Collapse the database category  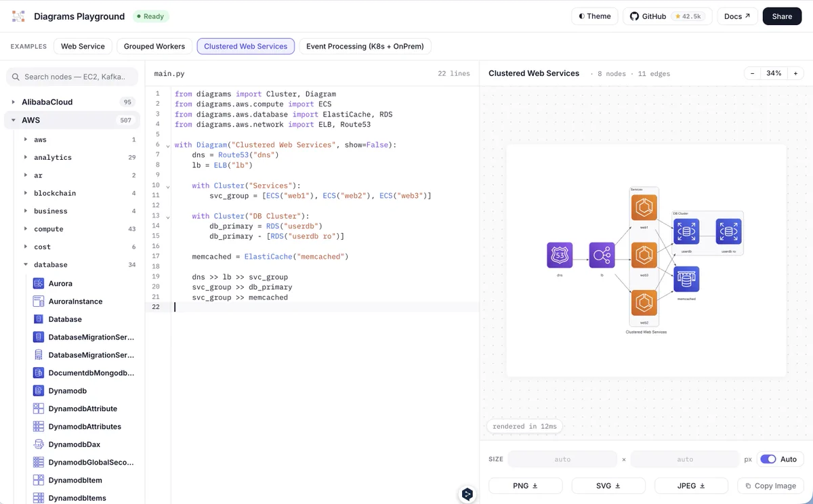[26, 265]
